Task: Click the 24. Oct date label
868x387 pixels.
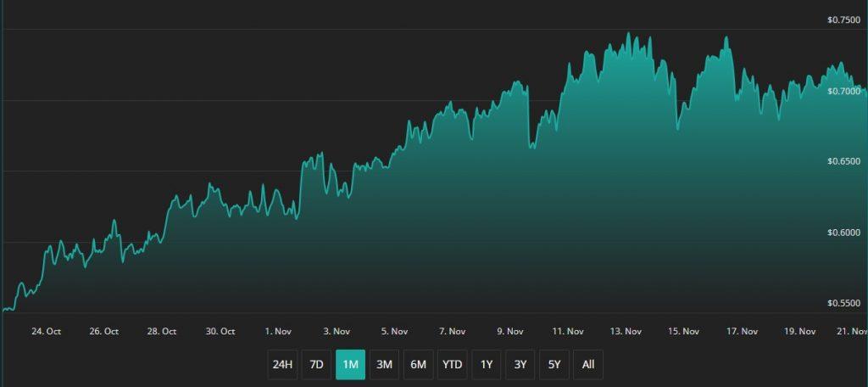Action: point(46,332)
